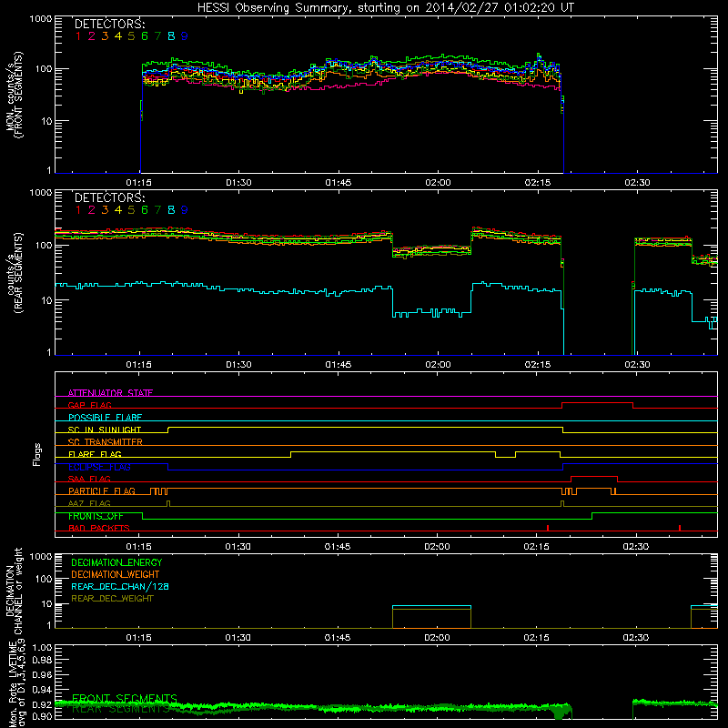Select dark green detector 7 in the rear segments legend
Viewport: 728px width, 728px height.
point(157,210)
